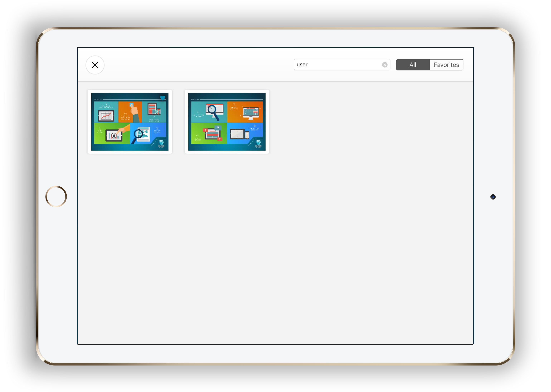Click the padlock tablet icon on green tile

click(x=114, y=136)
